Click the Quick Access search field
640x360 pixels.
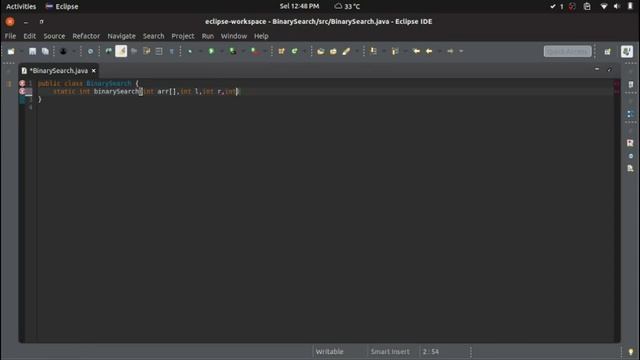[x=567, y=51]
